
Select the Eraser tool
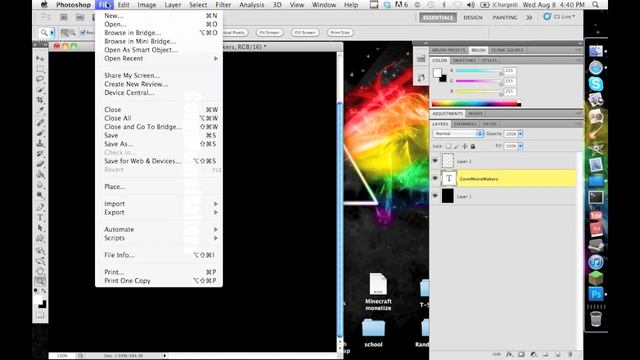pyautogui.click(x=40, y=164)
